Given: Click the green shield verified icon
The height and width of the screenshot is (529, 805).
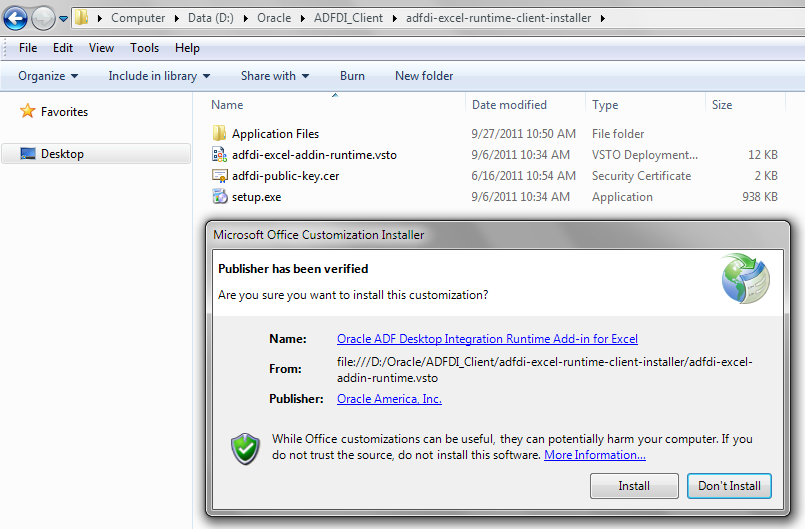Looking at the screenshot, I should pos(245,448).
